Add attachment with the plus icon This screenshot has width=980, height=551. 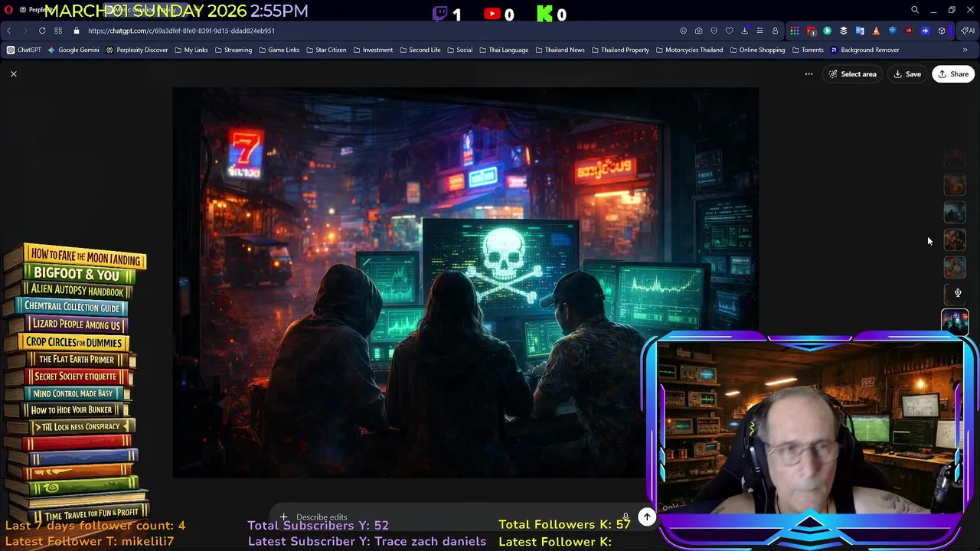[x=283, y=517]
